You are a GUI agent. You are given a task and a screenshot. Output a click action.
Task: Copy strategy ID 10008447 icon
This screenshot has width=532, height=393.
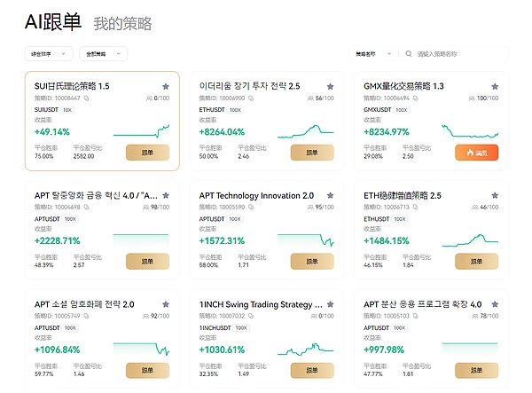(87, 98)
